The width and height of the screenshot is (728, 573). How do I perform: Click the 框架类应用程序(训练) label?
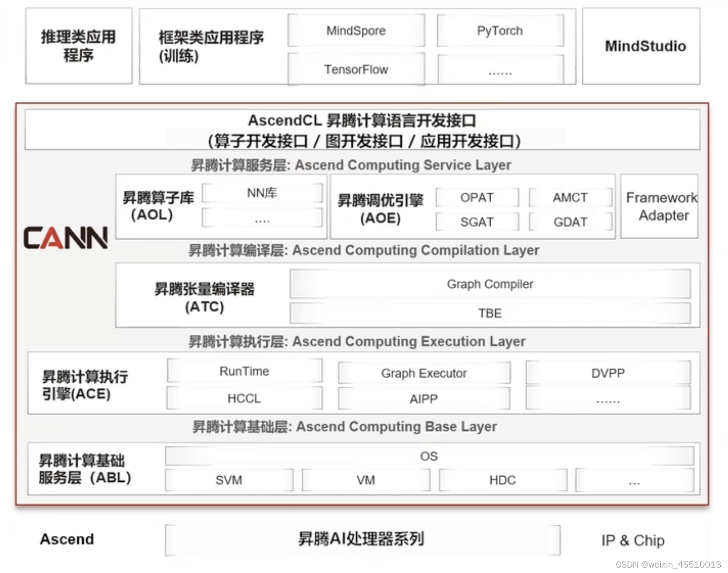click(x=211, y=46)
